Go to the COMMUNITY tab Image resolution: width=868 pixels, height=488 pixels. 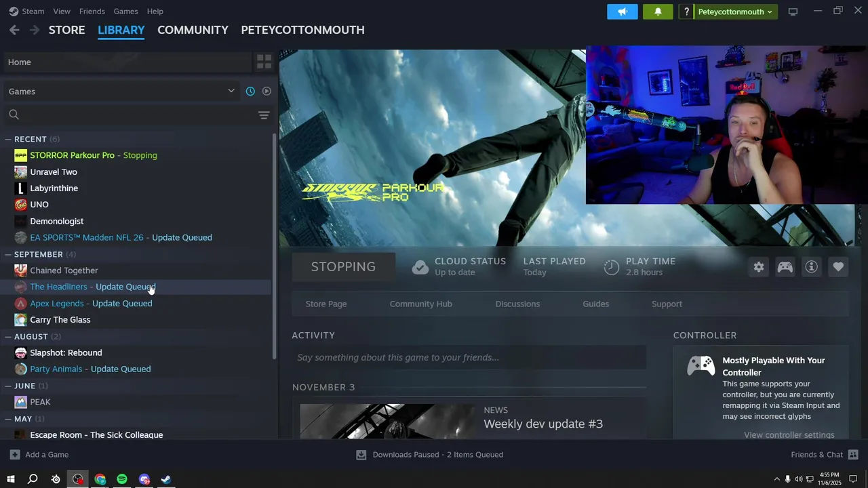pyautogui.click(x=193, y=30)
